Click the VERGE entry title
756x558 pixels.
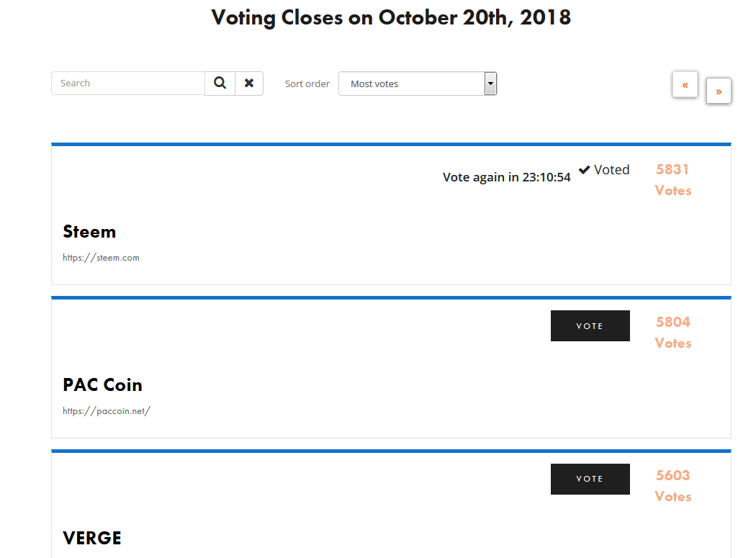click(x=92, y=538)
